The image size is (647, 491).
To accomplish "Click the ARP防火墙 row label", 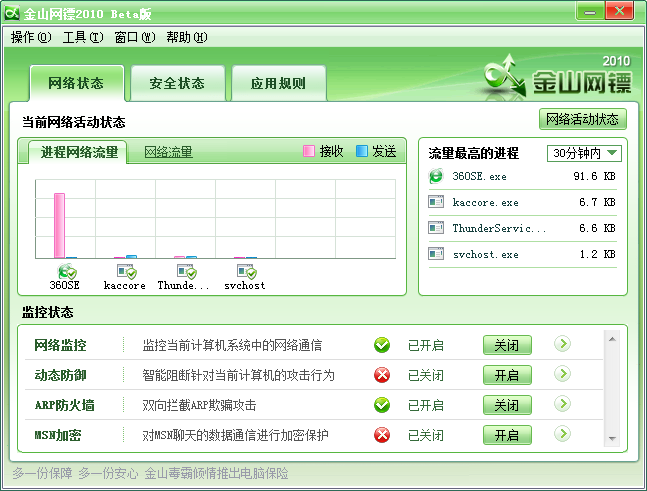I will coord(64,405).
